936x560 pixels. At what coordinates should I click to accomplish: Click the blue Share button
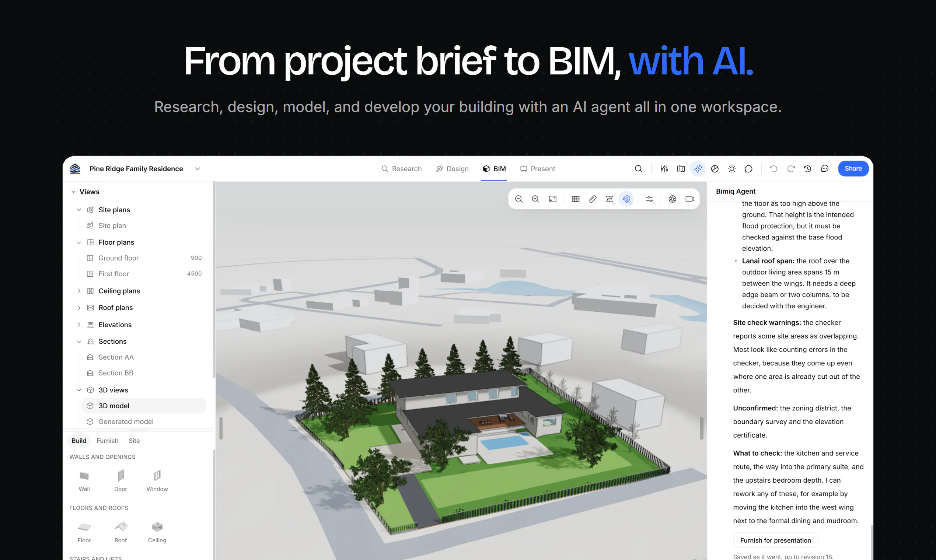point(853,169)
